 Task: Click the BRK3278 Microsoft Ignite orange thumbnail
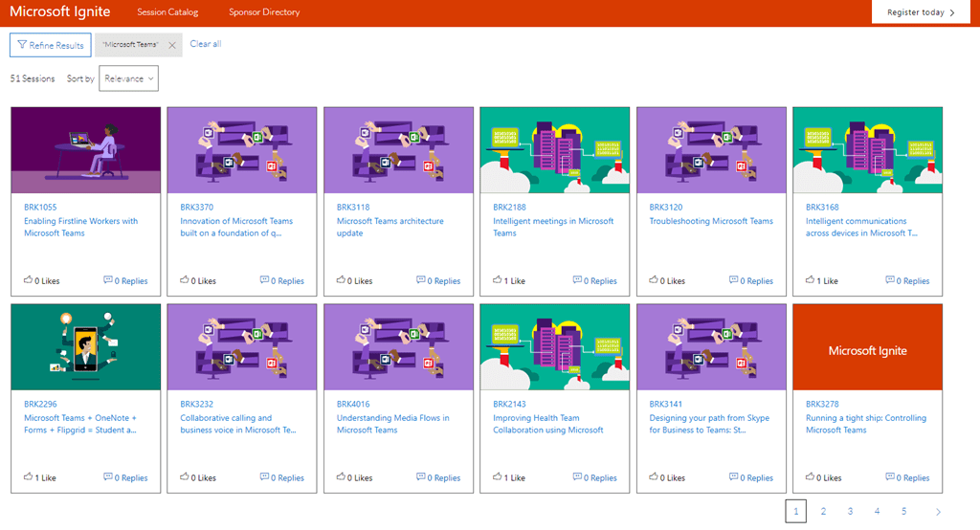pos(867,347)
